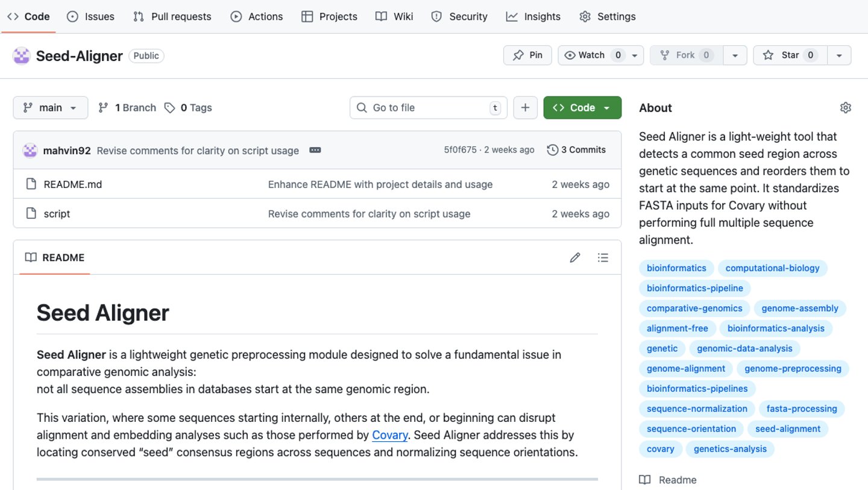Open the main branch selector dropdown
This screenshot has height=490, width=868.
[51, 108]
